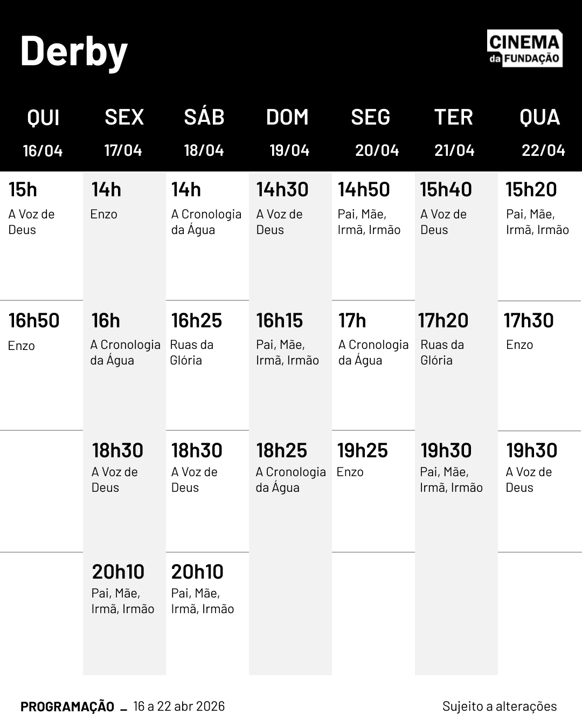This screenshot has width=582, height=728.
Task: Select Sunday 18h25 A Cronologia da Água
Action: click(x=290, y=467)
